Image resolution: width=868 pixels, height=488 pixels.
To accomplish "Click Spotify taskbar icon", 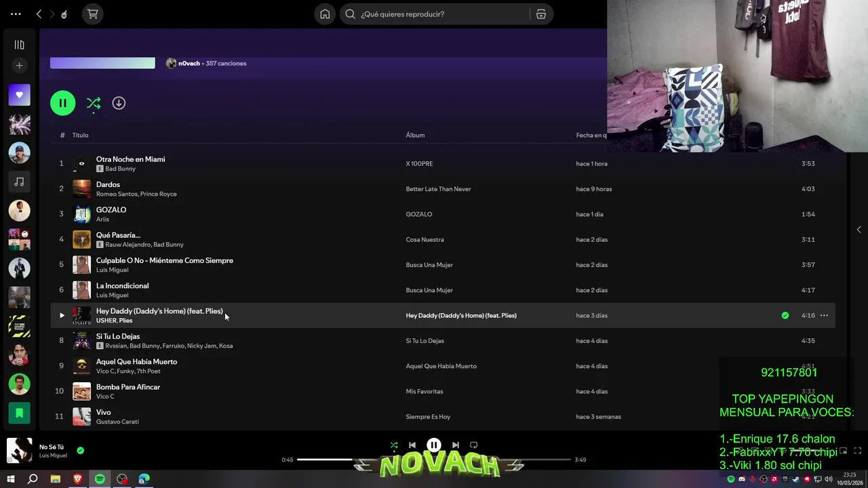I will 100,479.
